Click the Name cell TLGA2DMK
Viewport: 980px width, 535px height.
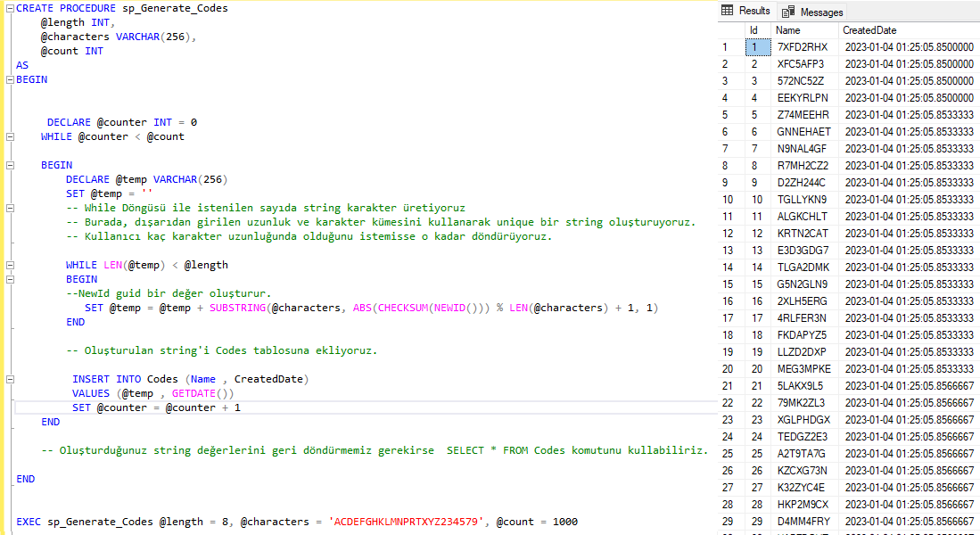[803, 267]
